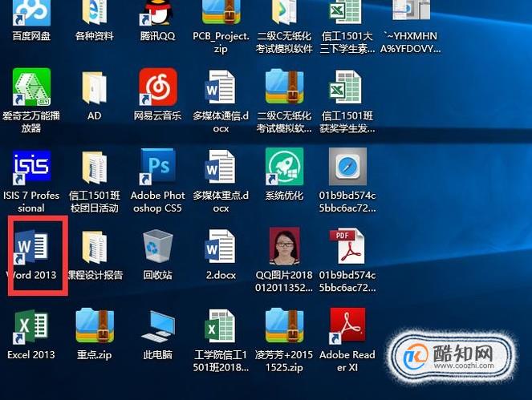Image resolution: width=532 pixels, height=400 pixels.
Task: Select the `~YHXMHNA%YFDOVY... file icon
Action: (411, 11)
